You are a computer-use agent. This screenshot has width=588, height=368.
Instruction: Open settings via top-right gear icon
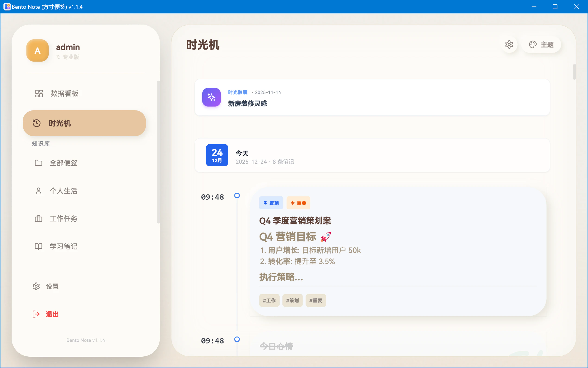(509, 44)
